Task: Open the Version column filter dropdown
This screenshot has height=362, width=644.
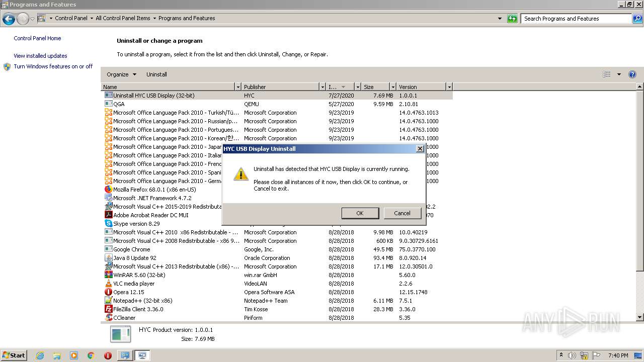Action: 449,87
